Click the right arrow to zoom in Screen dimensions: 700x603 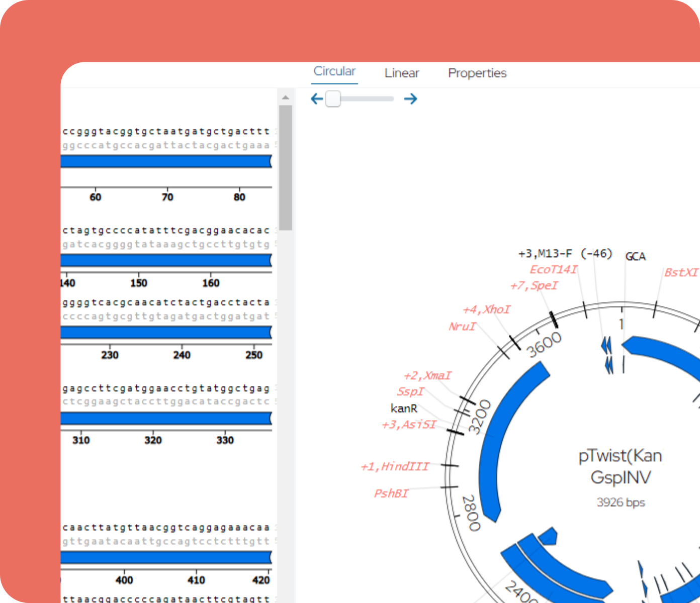pyautogui.click(x=411, y=99)
